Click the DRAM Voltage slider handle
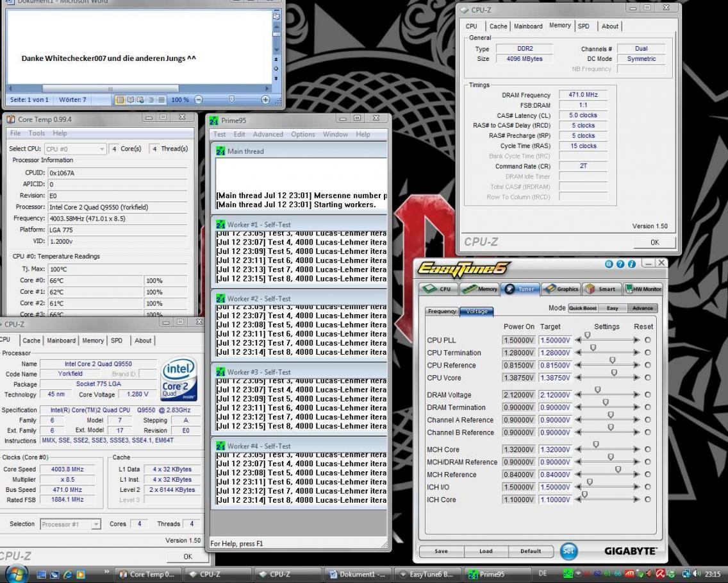Screen dimensions: 728x583 [x=597, y=390]
